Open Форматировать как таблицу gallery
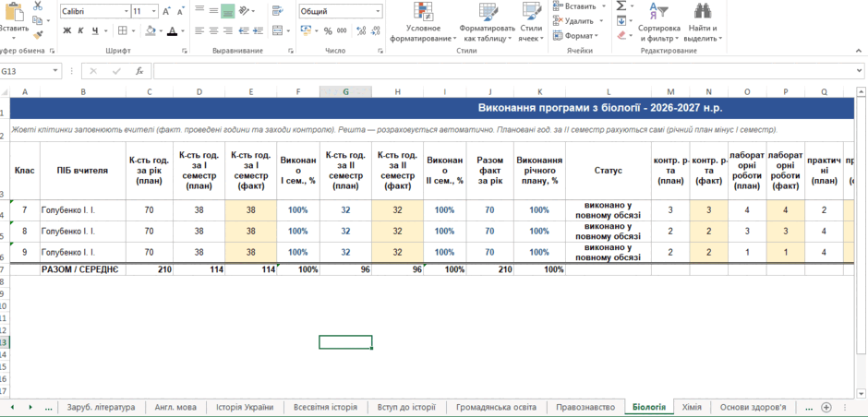868x417 pixels. [487, 23]
